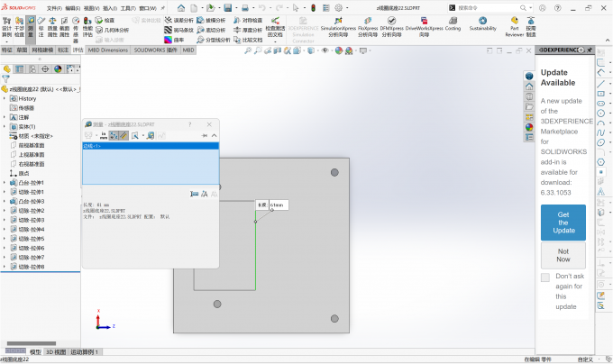
Task: Run the Interference Detection (干涉检查) tool
Action: (x=19, y=27)
